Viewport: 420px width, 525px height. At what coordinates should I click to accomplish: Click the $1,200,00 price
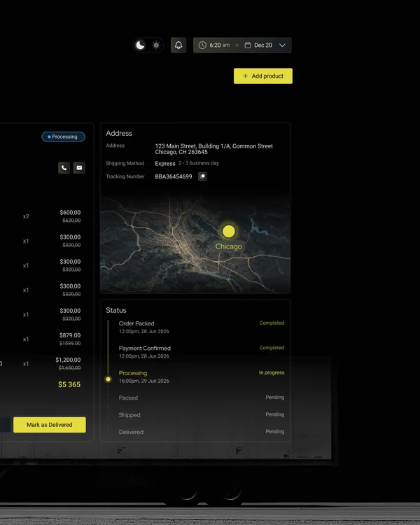pos(68,360)
